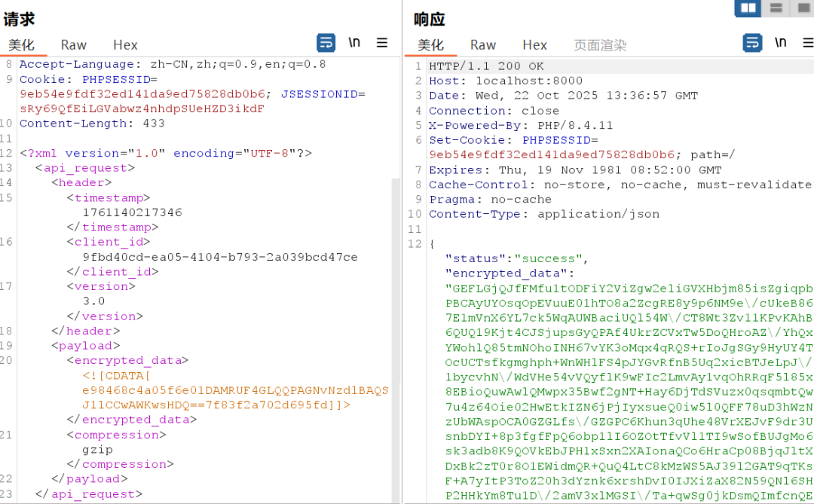Click the opening <encrypted_data> tag in request
This screenshot has width=814, height=504.
(x=127, y=360)
